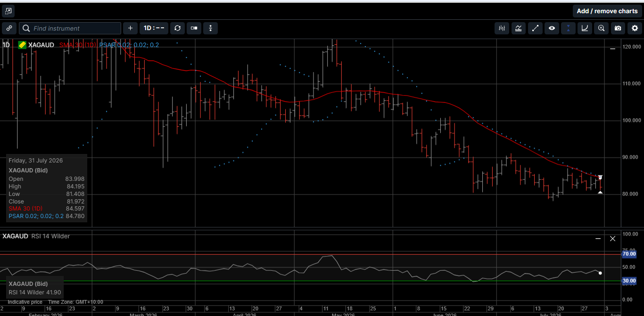This screenshot has height=316, width=644.
Task: Toggle the blue hourglass marker icon
Action: (x=568, y=28)
